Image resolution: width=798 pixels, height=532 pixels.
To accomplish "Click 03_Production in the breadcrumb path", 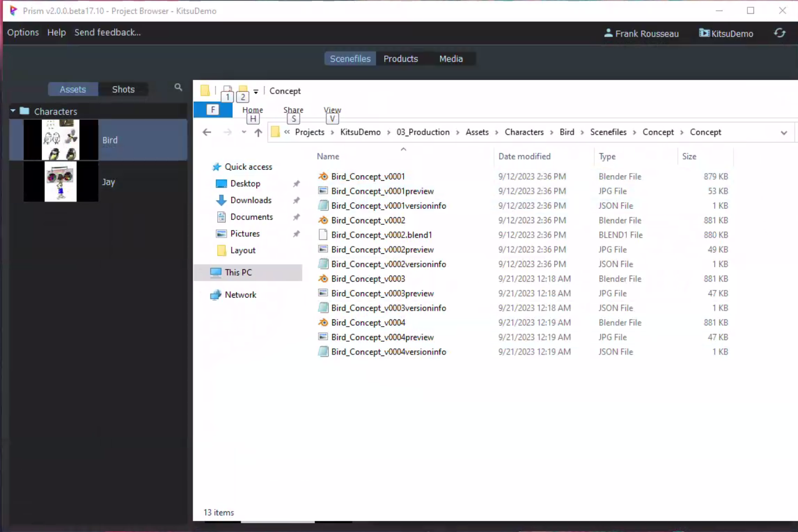I will point(423,132).
